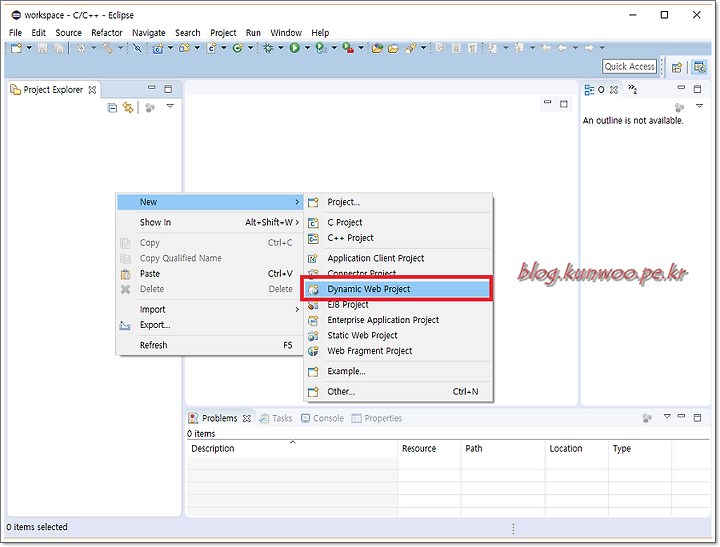The width and height of the screenshot is (720, 547).
Task: Click the New wizard toolbar icon
Action: pos(16,48)
